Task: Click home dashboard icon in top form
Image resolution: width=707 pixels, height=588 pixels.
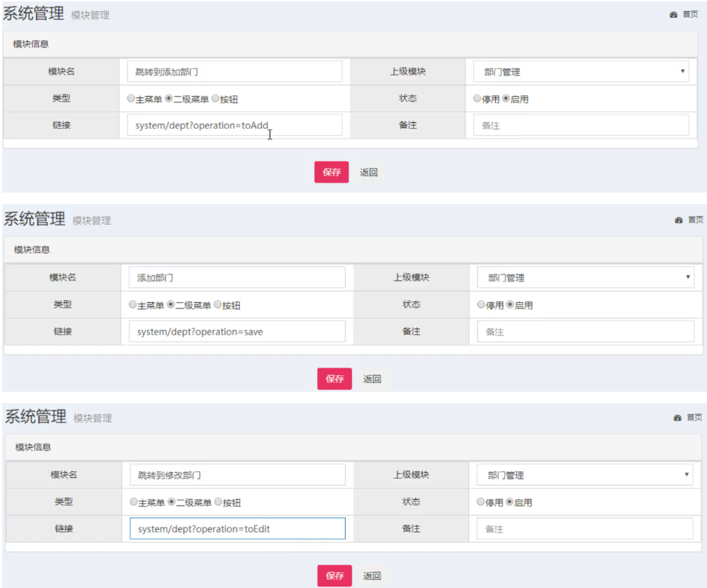Action: click(x=673, y=15)
